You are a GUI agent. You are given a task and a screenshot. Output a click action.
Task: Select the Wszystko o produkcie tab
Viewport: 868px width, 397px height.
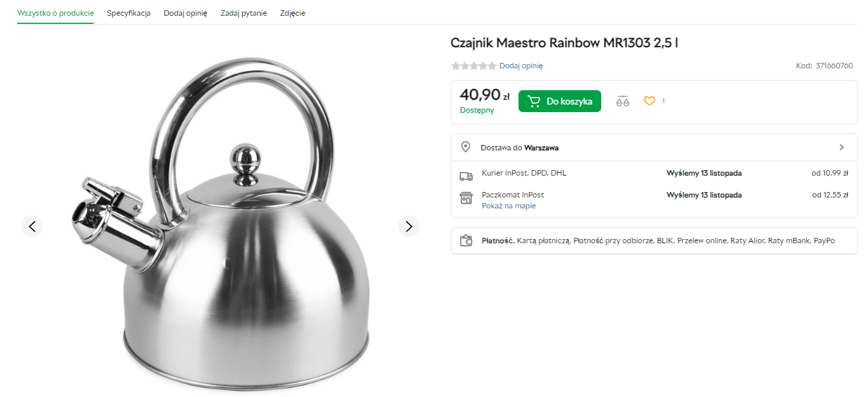click(55, 13)
